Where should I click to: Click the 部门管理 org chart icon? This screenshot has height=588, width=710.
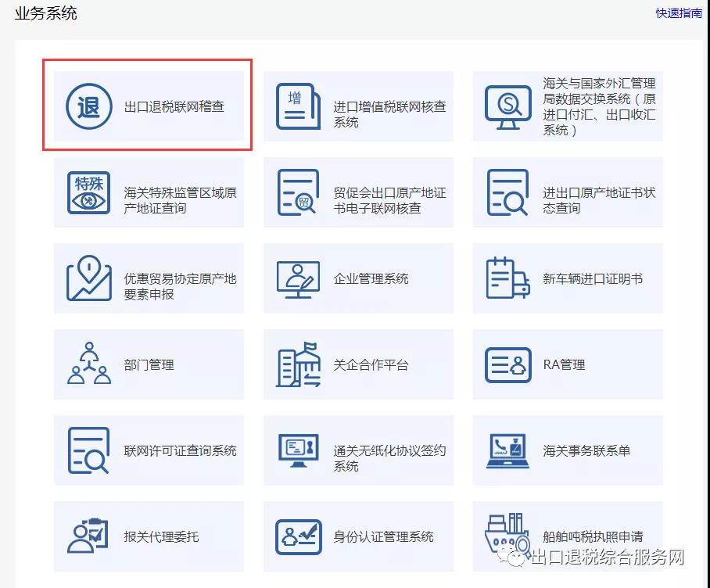[88, 364]
